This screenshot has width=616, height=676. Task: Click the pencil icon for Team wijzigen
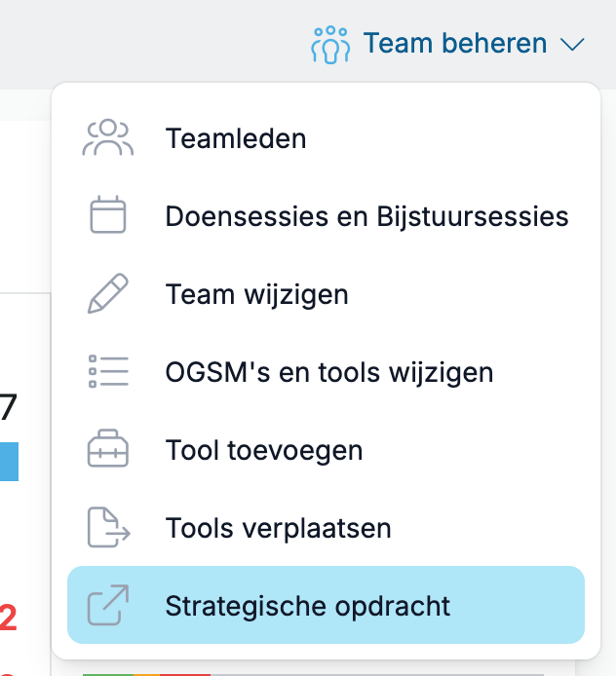click(108, 293)
